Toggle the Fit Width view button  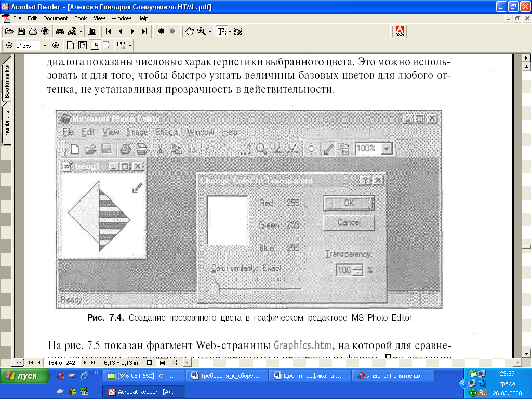point(95,45)
